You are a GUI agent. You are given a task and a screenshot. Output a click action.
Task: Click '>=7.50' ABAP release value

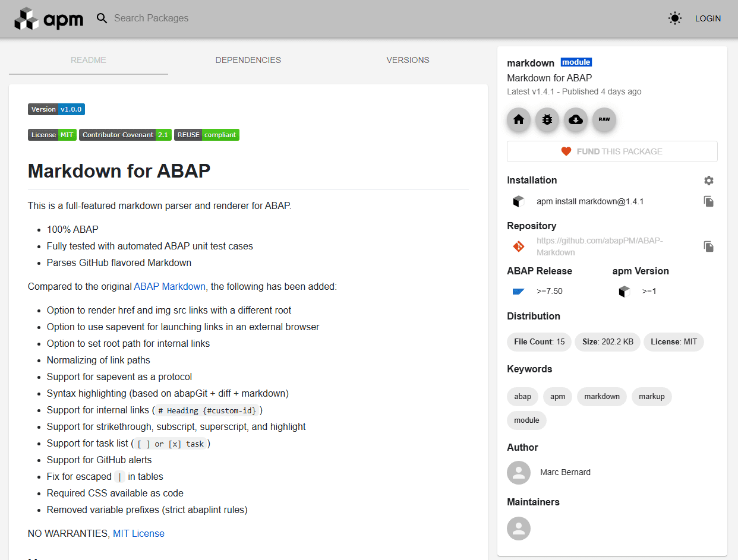pyautogui.click(x=550, y=292)
